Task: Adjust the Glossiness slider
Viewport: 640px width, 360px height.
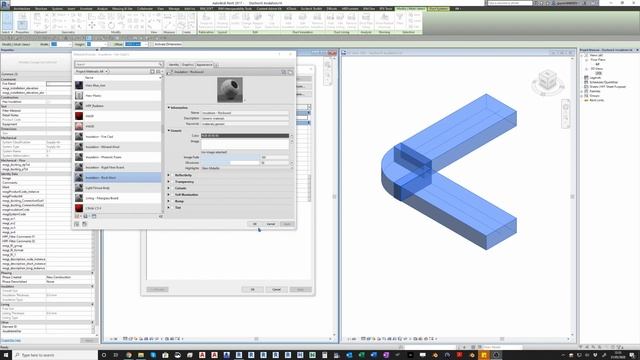Action: coord(230,163)
